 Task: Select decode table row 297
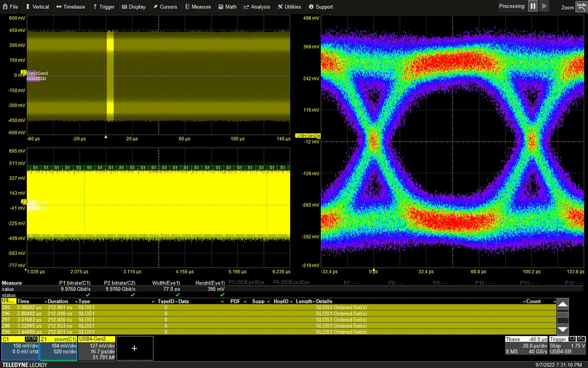click(x=156, y=320)
